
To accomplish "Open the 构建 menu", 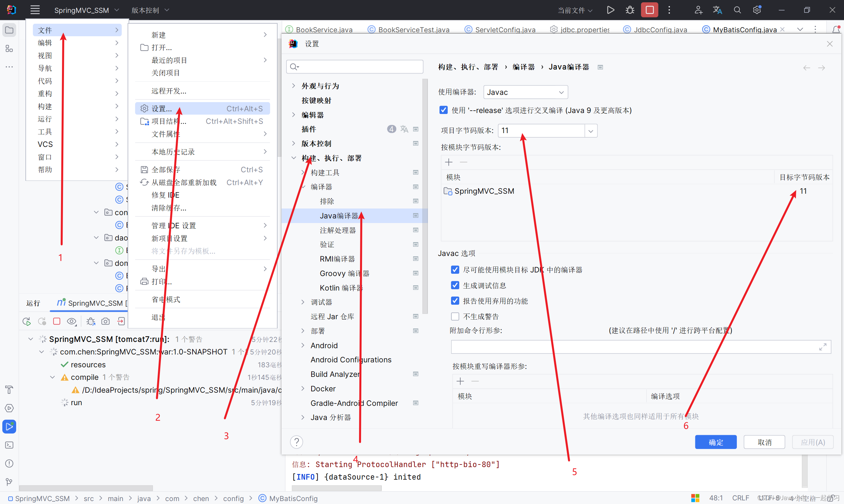I will (x=78, y=106).
